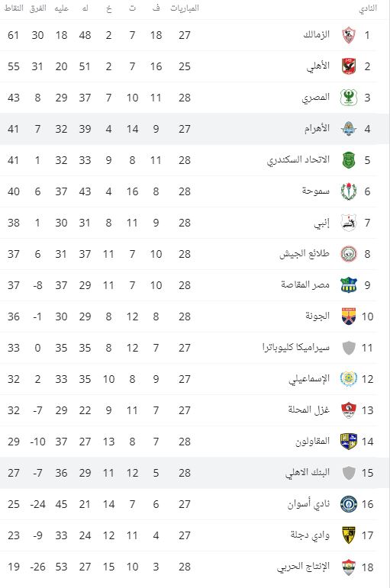Click the Al Ahly red eagle logo
This screenshot has height=588, width=390.
click(x=349, y=66)
